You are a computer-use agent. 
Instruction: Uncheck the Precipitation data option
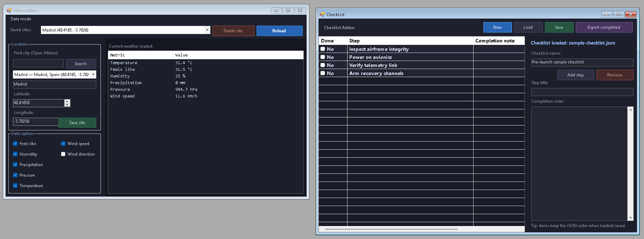point(15,165)
